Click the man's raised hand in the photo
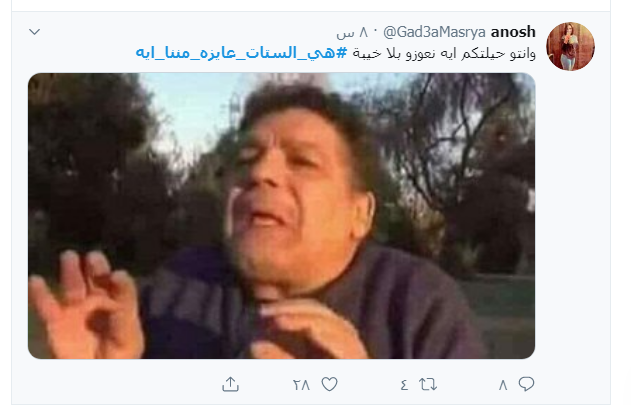Image resolution: width=631 pixels, height=405 pixels. click(87, 304)
